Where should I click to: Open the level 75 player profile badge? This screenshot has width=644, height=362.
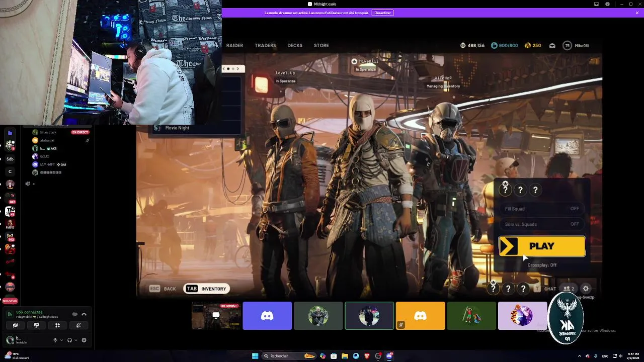(568, 45)
